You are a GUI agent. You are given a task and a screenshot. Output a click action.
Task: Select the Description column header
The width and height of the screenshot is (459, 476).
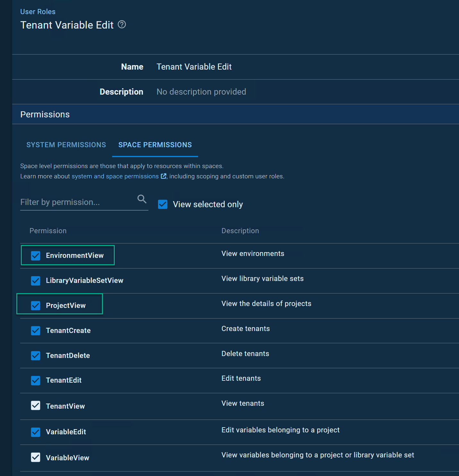(240, 231)
